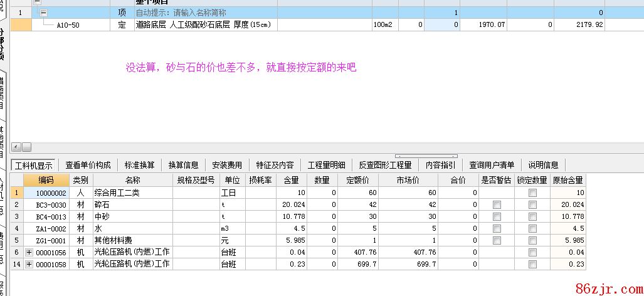
Task: Expand machine row 00001058
Action: click(x=29, y=264)
